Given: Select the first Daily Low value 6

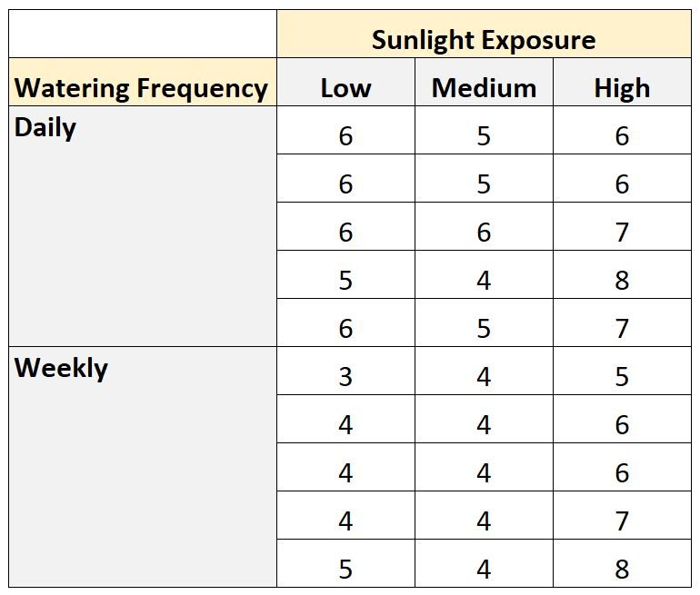Looking at the screenshot, I should (x=346, y=130).
